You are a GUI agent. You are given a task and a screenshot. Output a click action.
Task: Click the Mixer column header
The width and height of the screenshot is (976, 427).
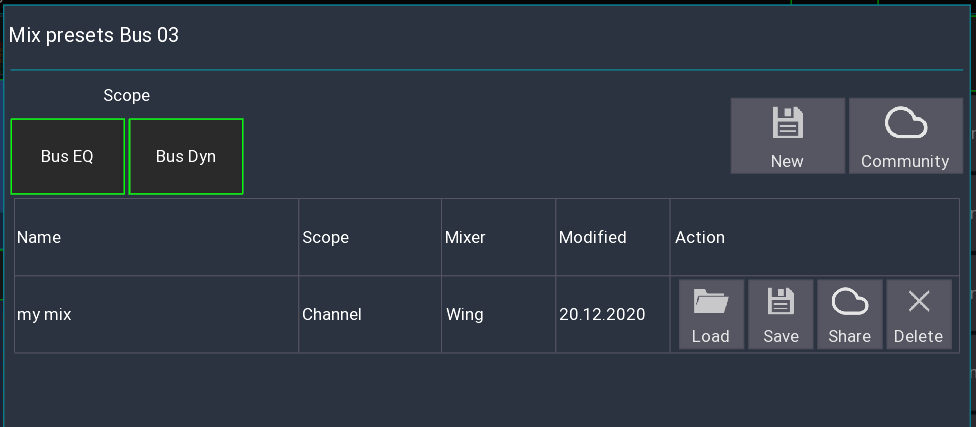[465, 237]
